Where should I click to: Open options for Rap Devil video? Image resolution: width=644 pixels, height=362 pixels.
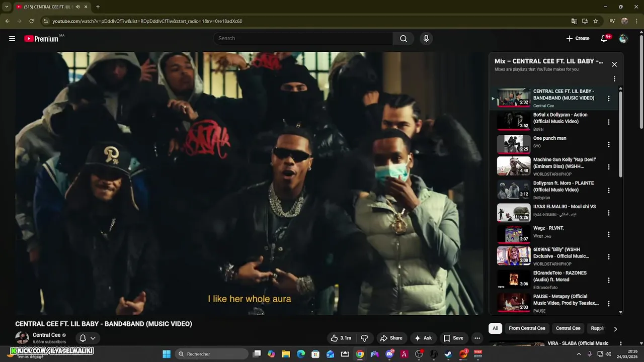coord(609,167)
